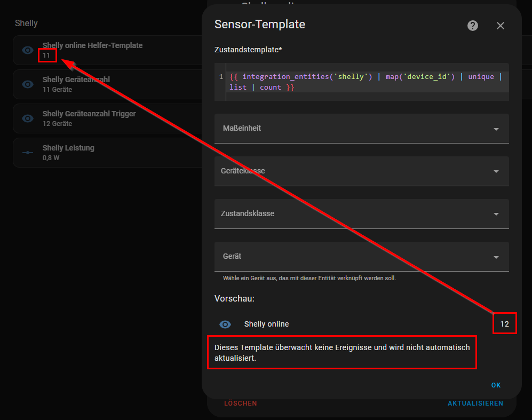The width and height of the screenshot is (532, 420).
Task: Click the preview value 12
Action: point(504,324)
